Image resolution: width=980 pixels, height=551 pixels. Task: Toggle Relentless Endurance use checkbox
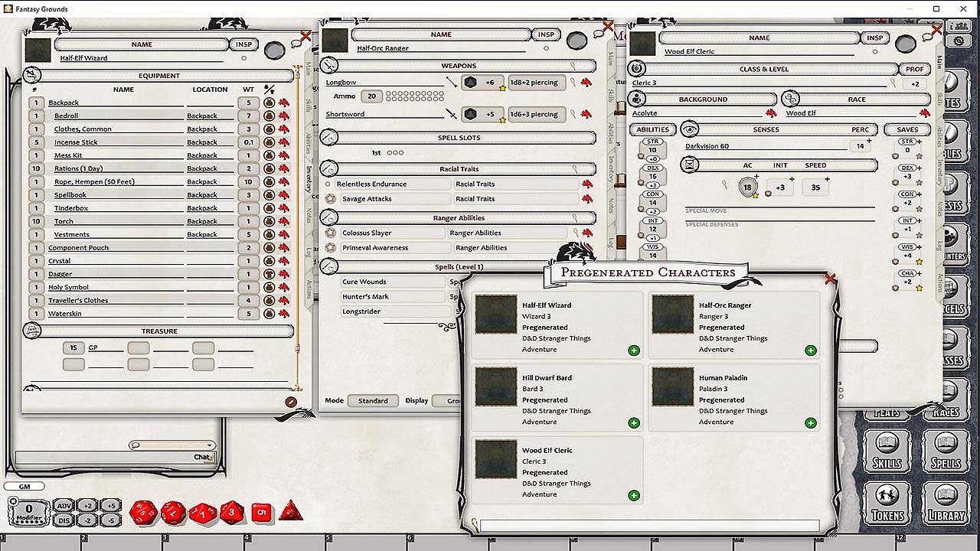(328, 184)
